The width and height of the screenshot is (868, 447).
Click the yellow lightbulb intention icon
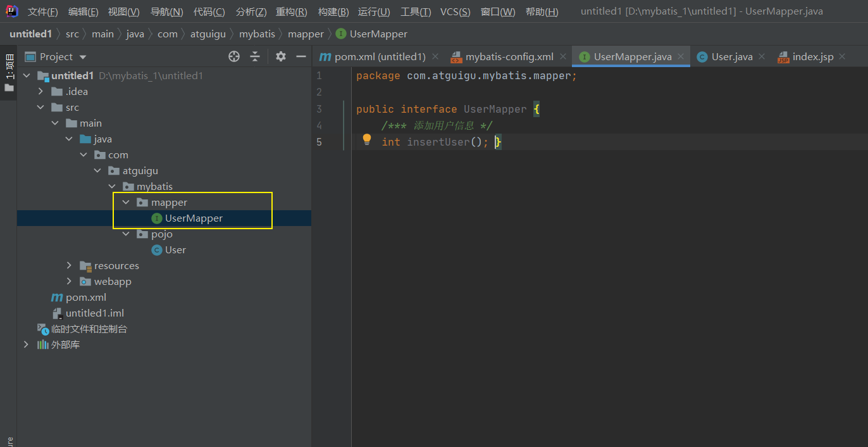[367, 139]
